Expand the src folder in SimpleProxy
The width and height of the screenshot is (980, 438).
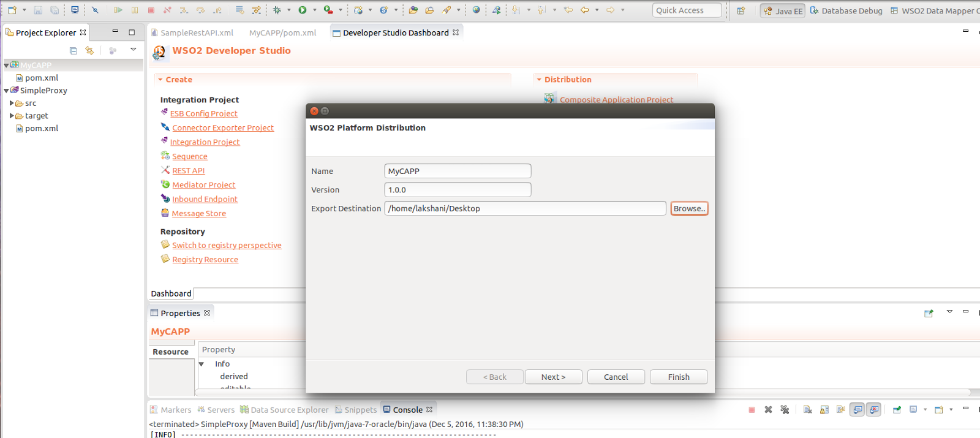[12, 103]
